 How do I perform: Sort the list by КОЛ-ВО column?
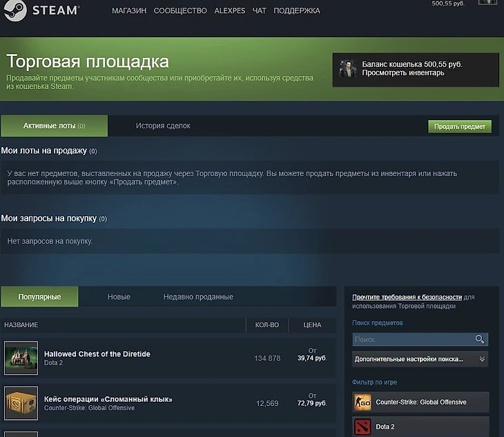267,325
